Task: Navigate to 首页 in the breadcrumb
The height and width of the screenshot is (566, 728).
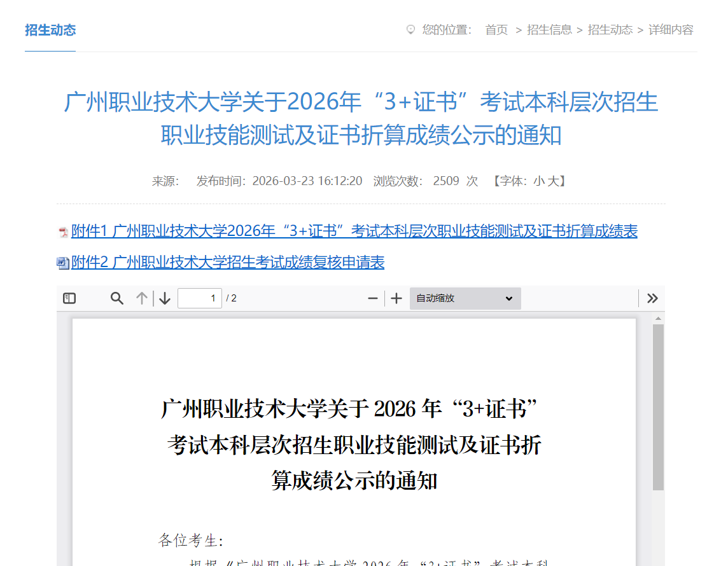Action: click(x=496, y=30)
